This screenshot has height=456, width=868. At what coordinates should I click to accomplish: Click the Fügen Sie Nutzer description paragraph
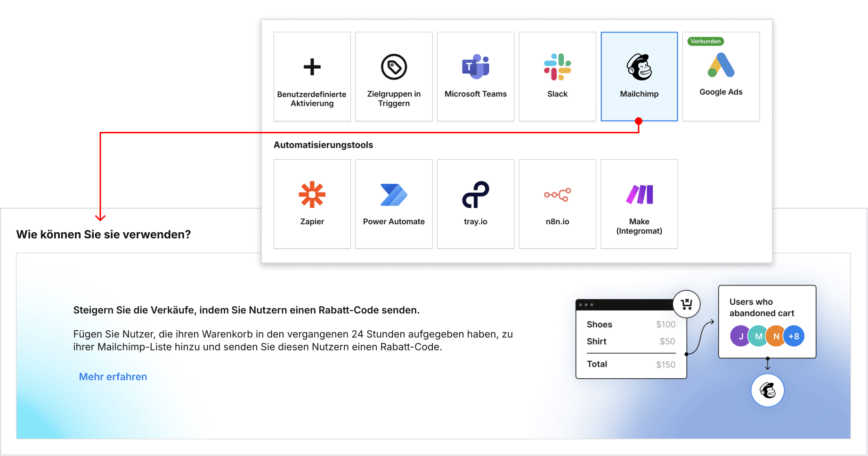(293, 341)
